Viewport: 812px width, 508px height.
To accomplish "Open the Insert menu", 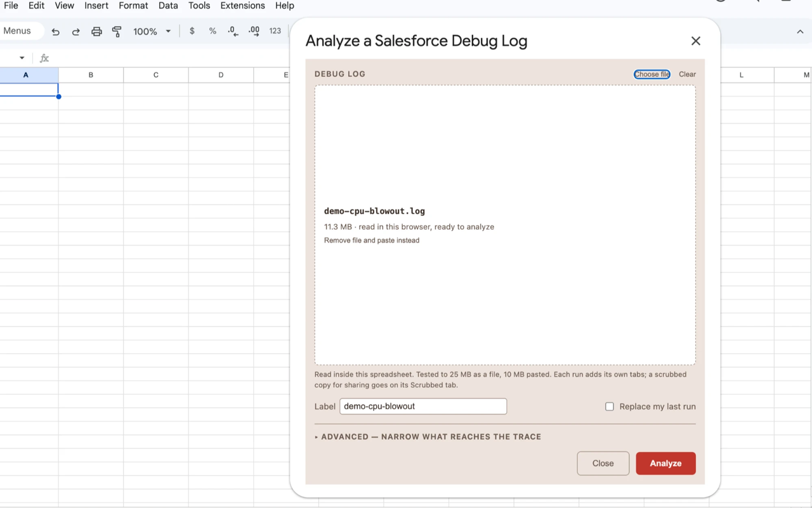I will (96, 6).
